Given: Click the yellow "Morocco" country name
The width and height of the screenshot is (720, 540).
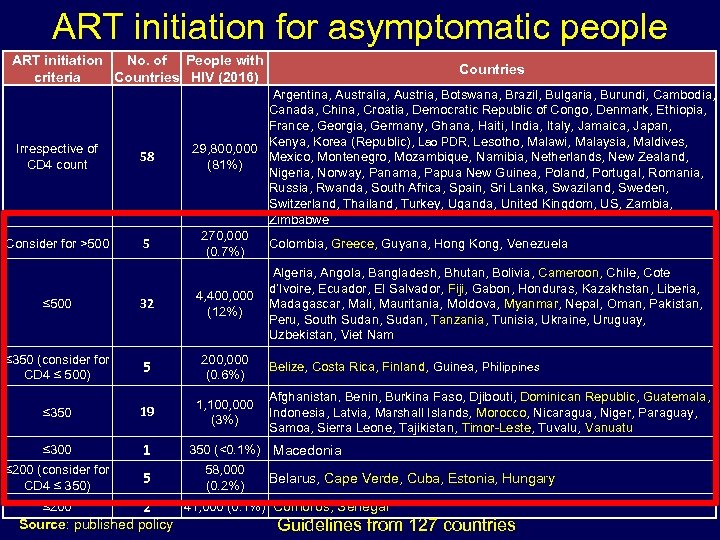Looking at the screenshot, I should [x=501, y=413].
